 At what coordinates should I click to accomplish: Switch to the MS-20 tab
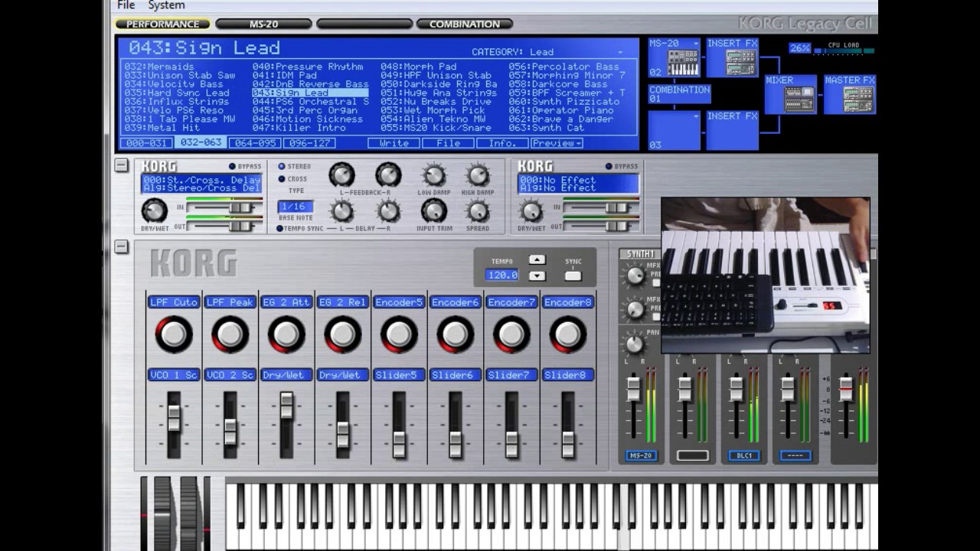(263, 24)
